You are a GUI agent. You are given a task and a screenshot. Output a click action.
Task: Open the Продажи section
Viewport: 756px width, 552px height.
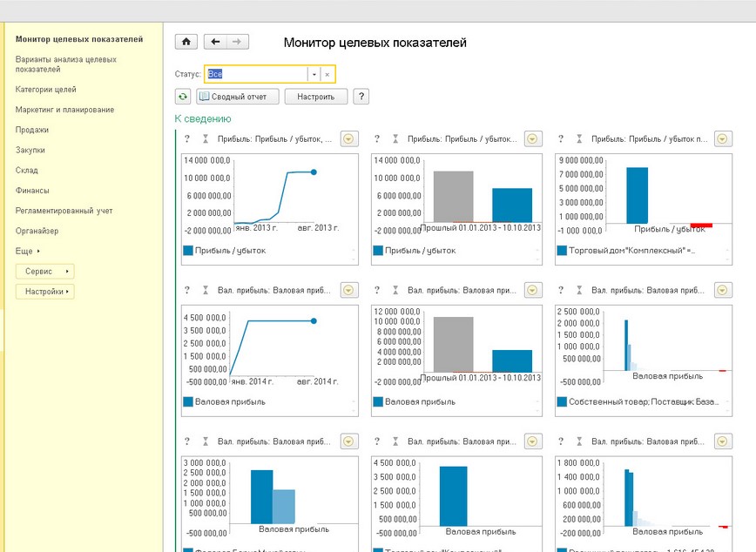tap(32, 130)
